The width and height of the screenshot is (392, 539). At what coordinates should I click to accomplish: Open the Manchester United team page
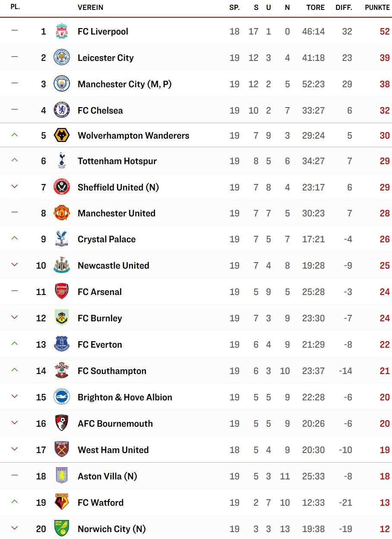pyautogui.click(x=117, y=213)
